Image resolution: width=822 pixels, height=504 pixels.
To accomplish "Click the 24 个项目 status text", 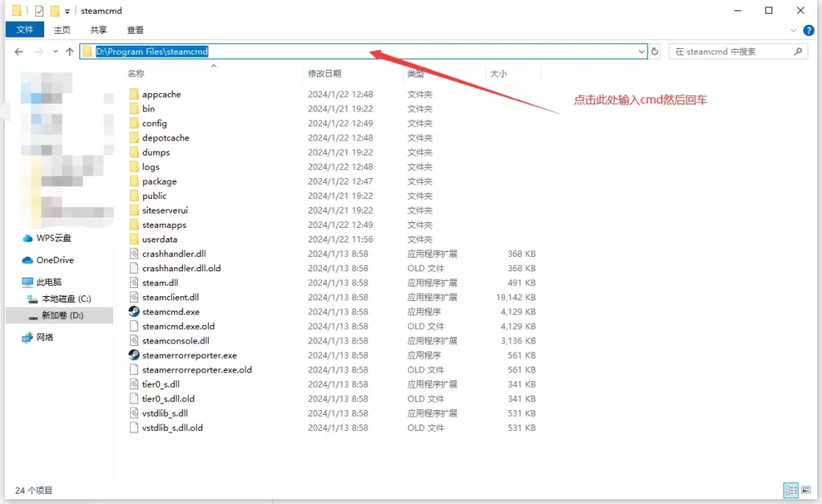I will click(x=34, y=490).
